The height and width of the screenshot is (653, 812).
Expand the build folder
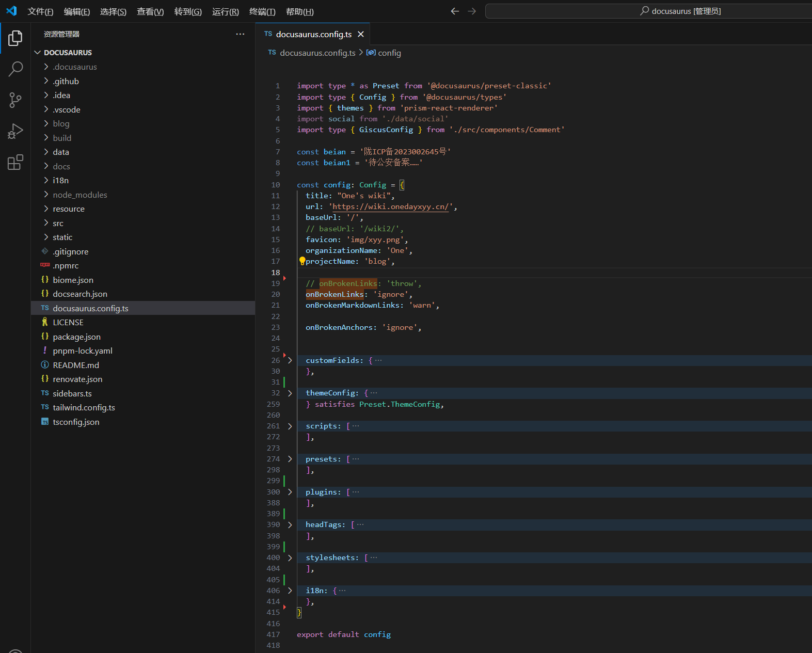pos(143,138)
